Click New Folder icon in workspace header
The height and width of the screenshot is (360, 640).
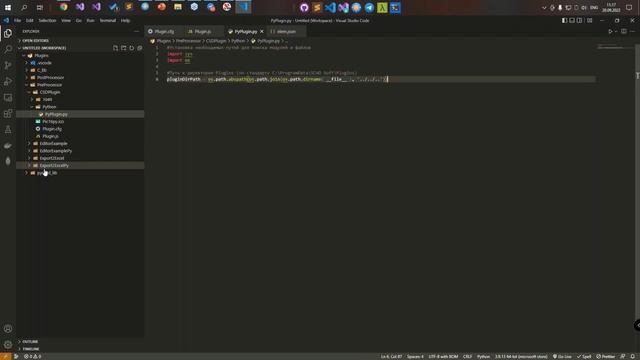pyautogui.click(x=124, y=48)
